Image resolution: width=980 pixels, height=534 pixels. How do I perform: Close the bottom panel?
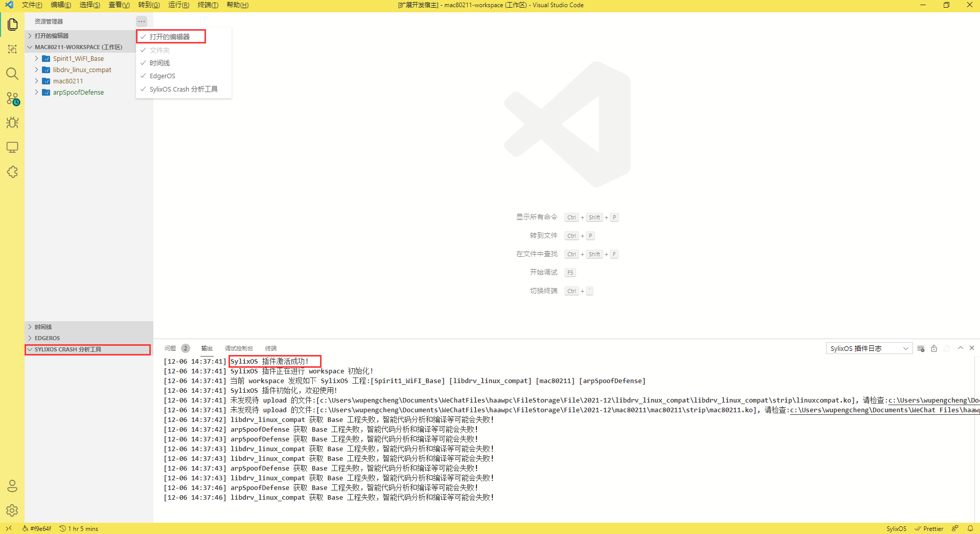pos(972,348)
